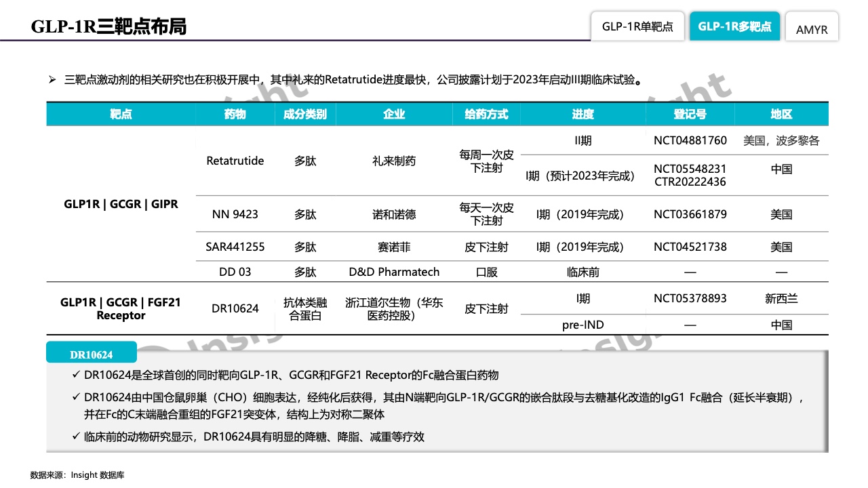Image resolution: width=868 pixels, height=488 pixels.
Task: Click the II期 progress cell
Action: click(583, 140)
